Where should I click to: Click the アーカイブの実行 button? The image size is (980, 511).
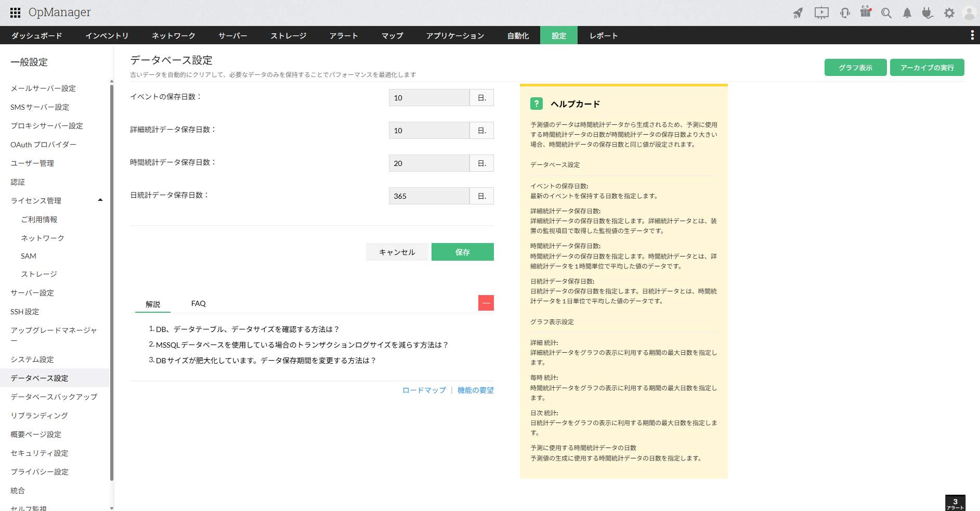coord(926,68)
